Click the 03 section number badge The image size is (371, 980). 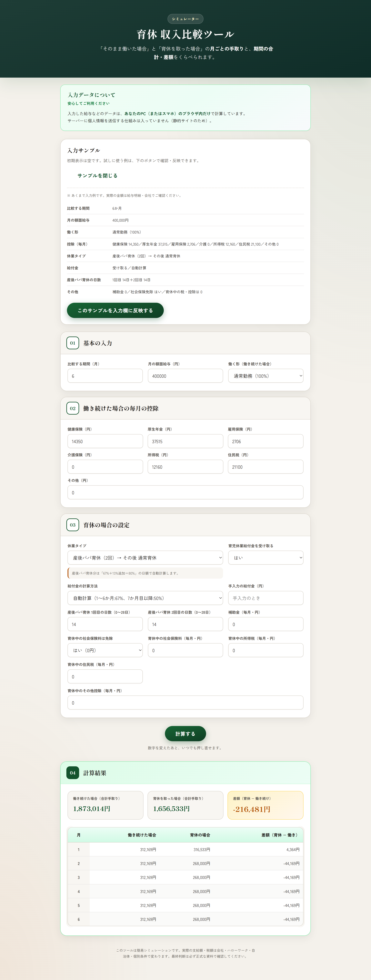point(73,525)
